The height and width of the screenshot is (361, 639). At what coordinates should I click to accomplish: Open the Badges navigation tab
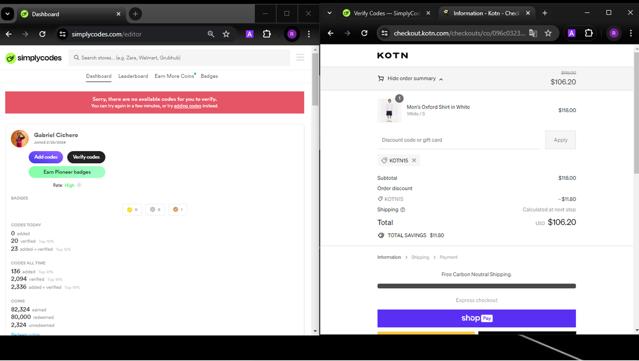click(209, 76)
